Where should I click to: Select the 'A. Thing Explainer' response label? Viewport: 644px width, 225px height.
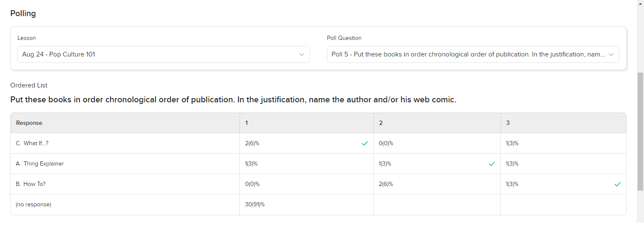point(40,164)
